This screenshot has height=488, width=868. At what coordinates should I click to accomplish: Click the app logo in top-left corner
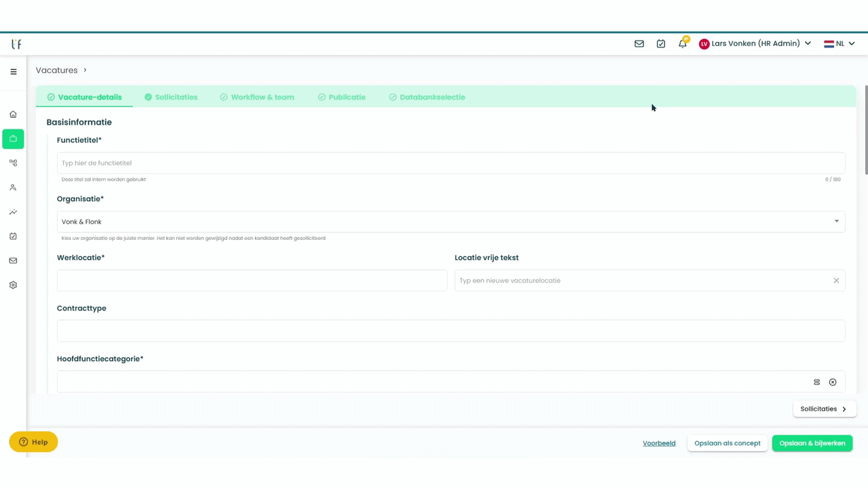(16, 44)
